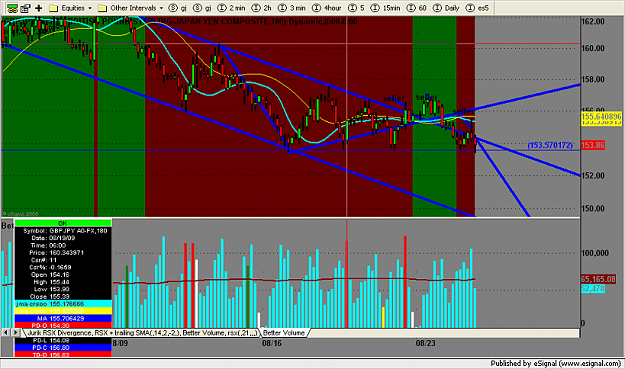Select the second (S) gj symbol shortcut

click(202, 8)
